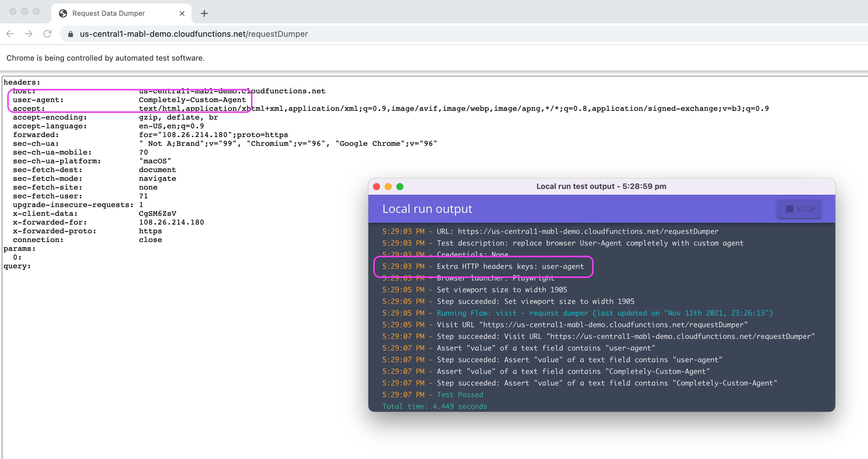Screen dimensions: 868x459
Task: Close the Local run test output window
Action: click(377, 187)
